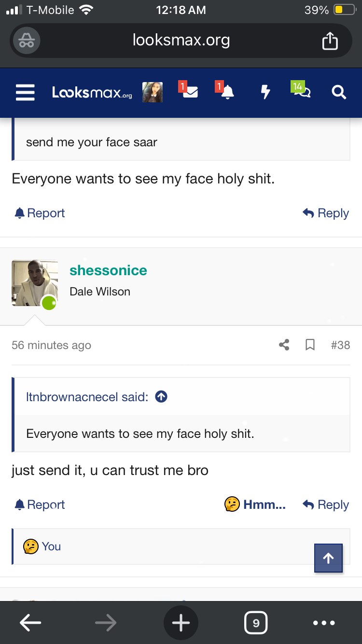
Task: Open the inbox envelope icon
Action: coord(189,91)
